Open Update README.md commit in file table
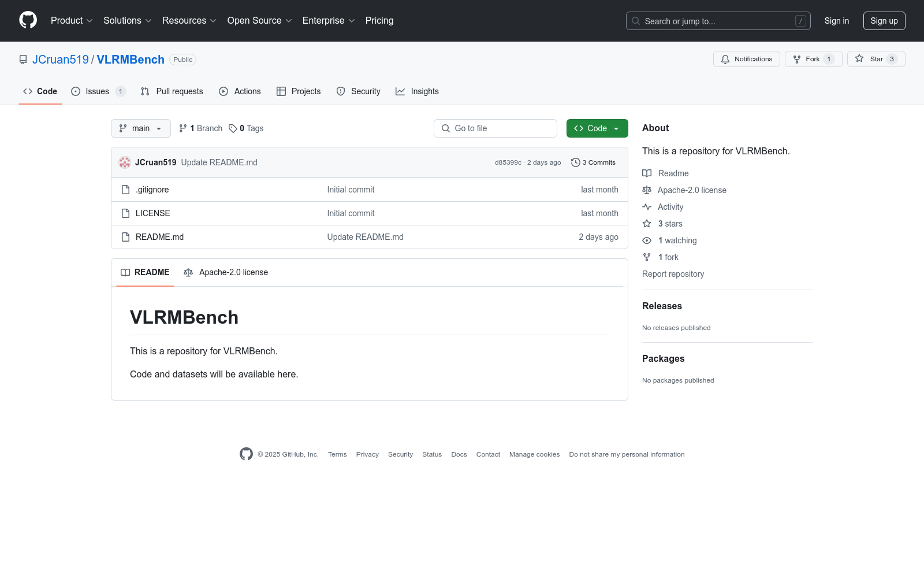The image size is (924, 578). (x=365, y=237)
